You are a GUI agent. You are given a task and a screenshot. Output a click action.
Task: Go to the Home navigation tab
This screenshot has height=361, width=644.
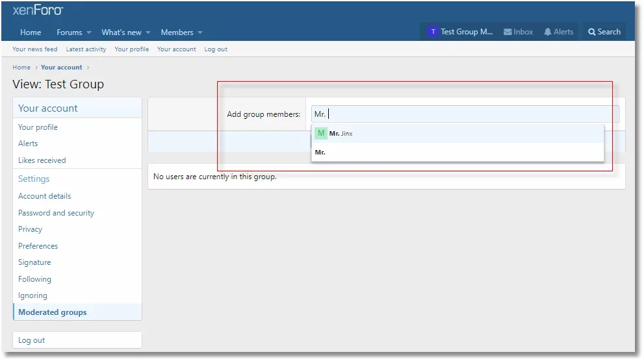31,32
